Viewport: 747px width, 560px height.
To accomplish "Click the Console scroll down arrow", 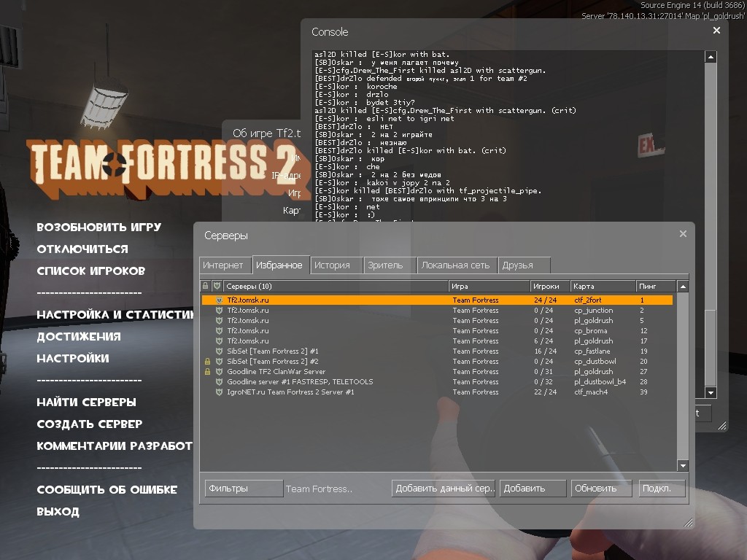I will pyautogui.click(x=711, y=393).
